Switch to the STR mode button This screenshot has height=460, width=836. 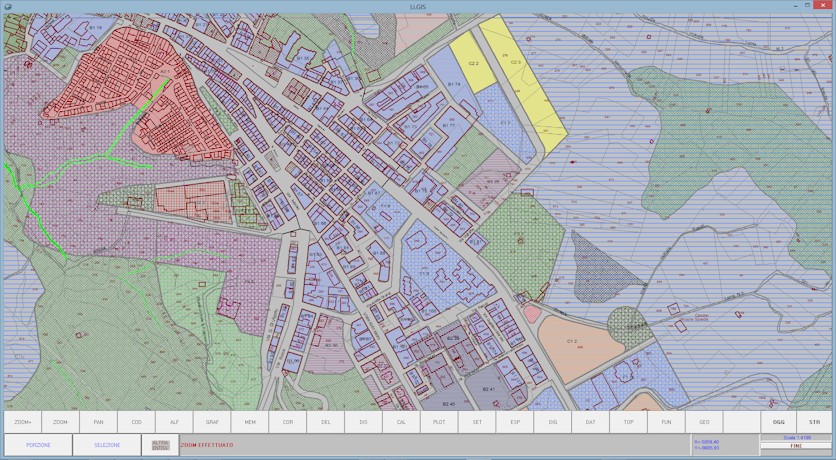click(814, 422)
